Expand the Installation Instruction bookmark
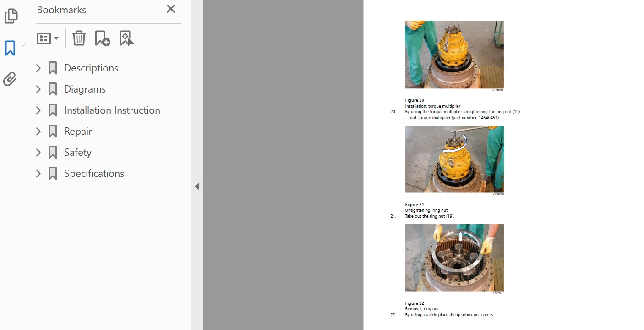The height and width of the screenshot is (330, 644). tap(38, 110)
